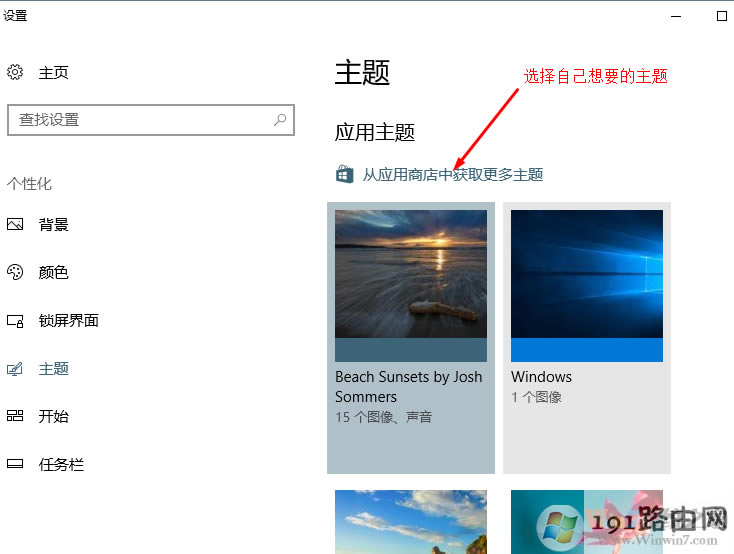Click the search magnifier icon
The image size is (734, 554).
pos(280,119)
